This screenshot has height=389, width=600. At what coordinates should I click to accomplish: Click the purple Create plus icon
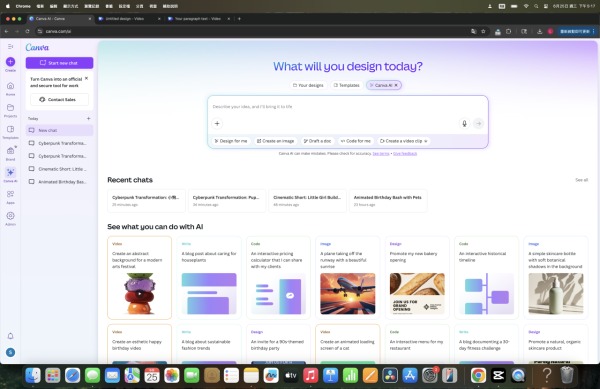(x=10, y=62)
